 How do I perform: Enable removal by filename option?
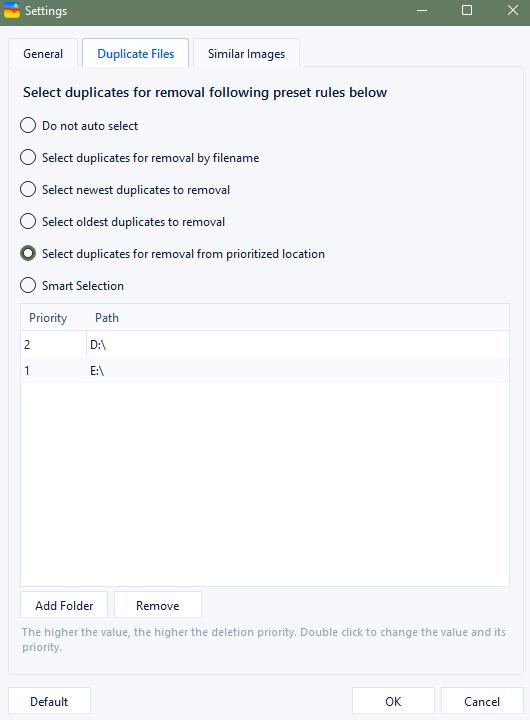coord(28,158)
